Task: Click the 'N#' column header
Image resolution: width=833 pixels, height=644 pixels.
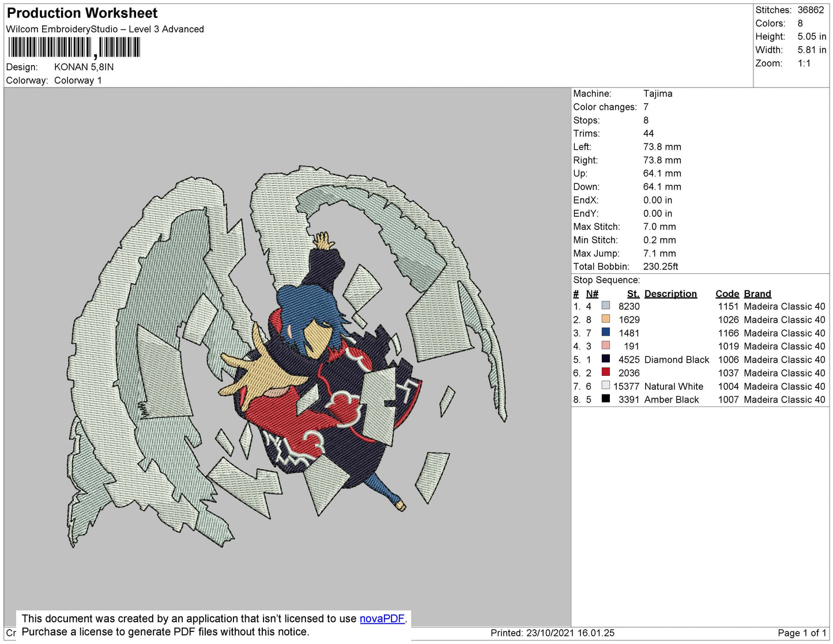Action: pyautogui.click(x=592, y=293)
